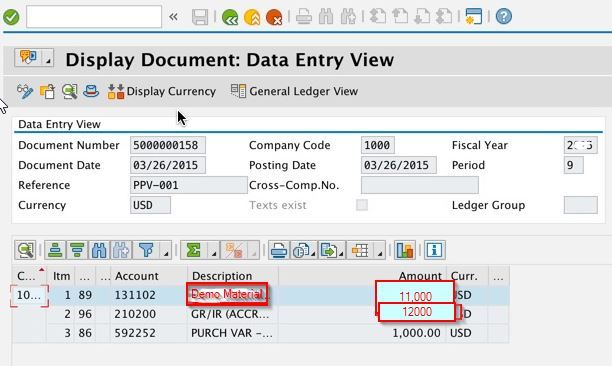
Task: Click the Fiscal Year field
Action: pyautogui.click(x=580, y=145)
